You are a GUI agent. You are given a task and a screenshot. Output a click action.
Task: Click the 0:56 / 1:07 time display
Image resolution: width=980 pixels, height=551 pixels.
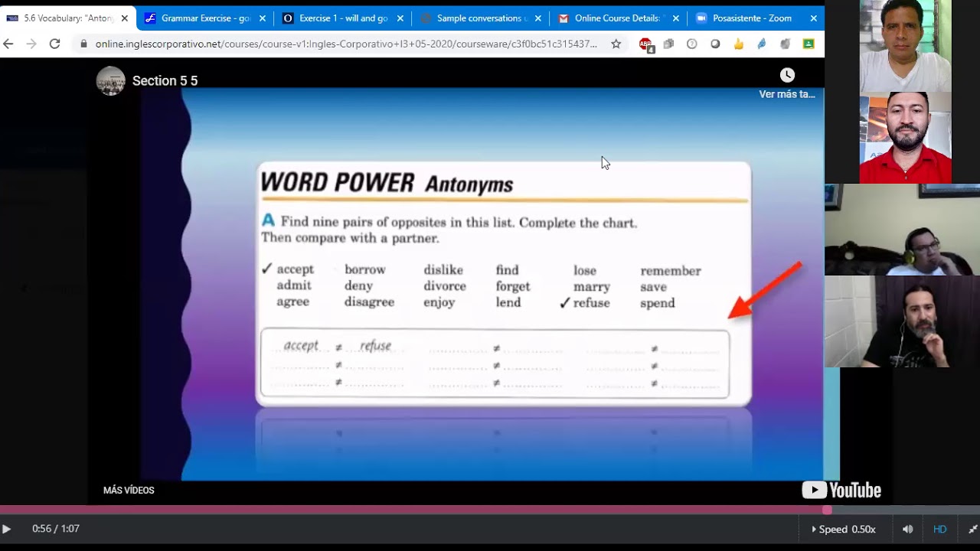point(56,529)
